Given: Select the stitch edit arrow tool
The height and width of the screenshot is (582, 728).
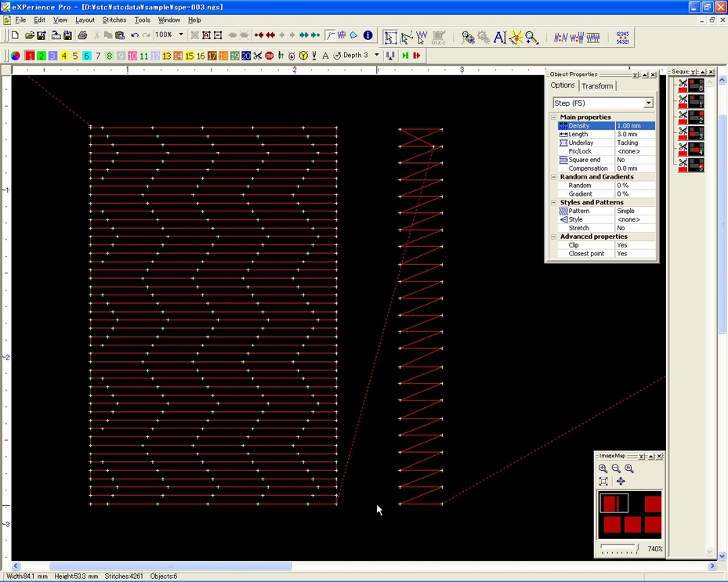Looking at the screenshot, I should (x=422, y=38).
